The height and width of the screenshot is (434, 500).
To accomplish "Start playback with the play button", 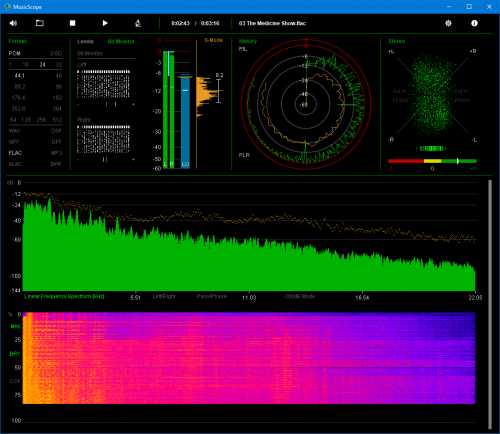I will (x=105, y=23).
